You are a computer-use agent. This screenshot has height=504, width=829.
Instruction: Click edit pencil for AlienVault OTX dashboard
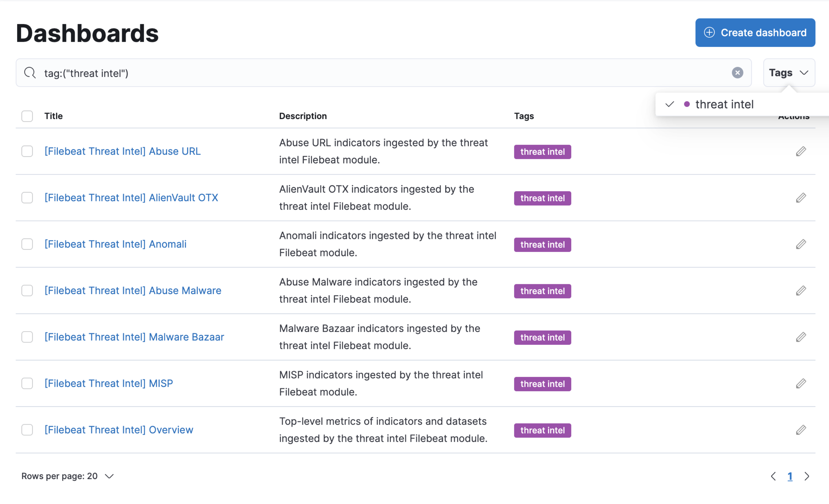click(801, 198)
